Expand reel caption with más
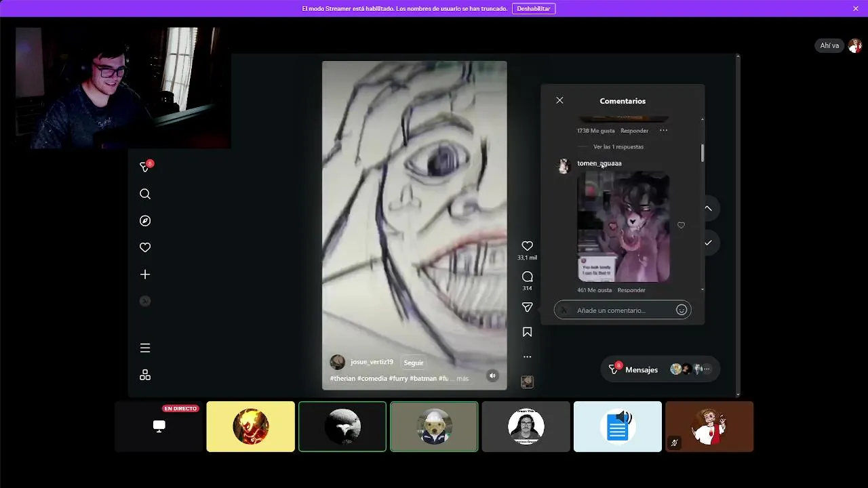The height and width of the screenshot is (488, 868). coord(462,378)
